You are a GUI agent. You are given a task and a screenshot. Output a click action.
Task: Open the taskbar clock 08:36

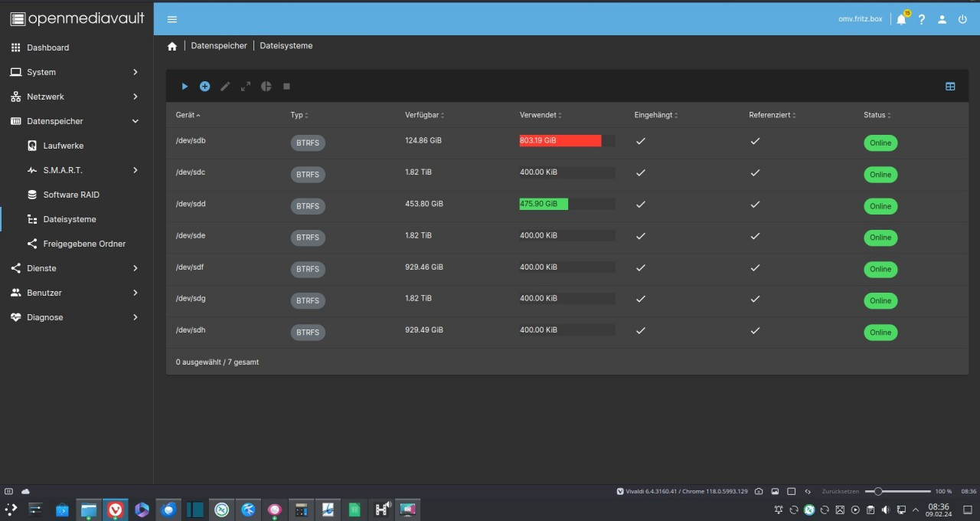pos(939,510)
